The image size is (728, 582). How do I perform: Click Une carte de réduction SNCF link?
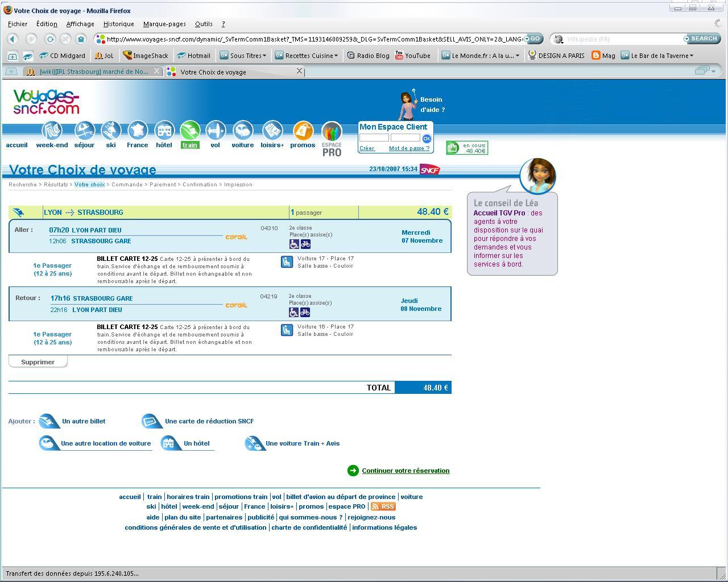[x=209, y=421]
